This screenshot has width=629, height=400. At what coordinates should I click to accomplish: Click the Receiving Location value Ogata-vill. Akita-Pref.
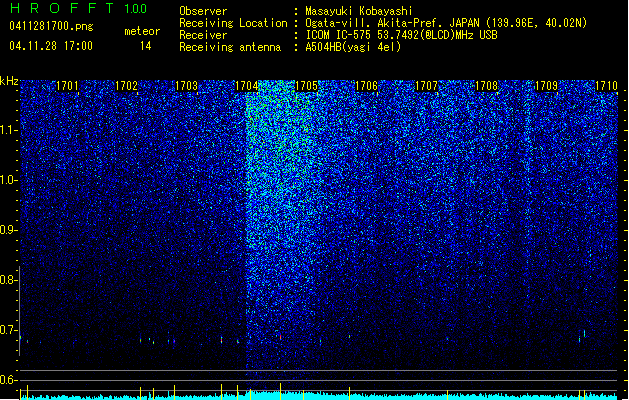(x=375, y=23)
